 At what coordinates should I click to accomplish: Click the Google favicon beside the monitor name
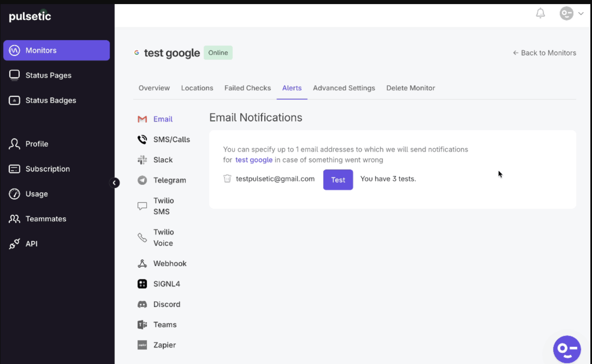(x=137, y=52)
